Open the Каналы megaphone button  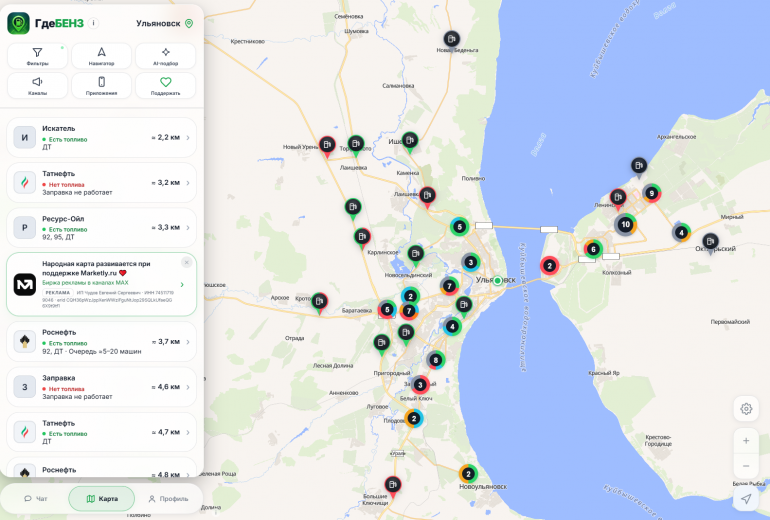tap(37, 85)
